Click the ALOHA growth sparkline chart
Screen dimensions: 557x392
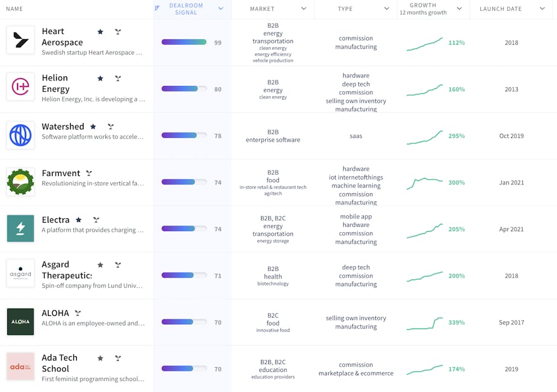click(425, 323)
